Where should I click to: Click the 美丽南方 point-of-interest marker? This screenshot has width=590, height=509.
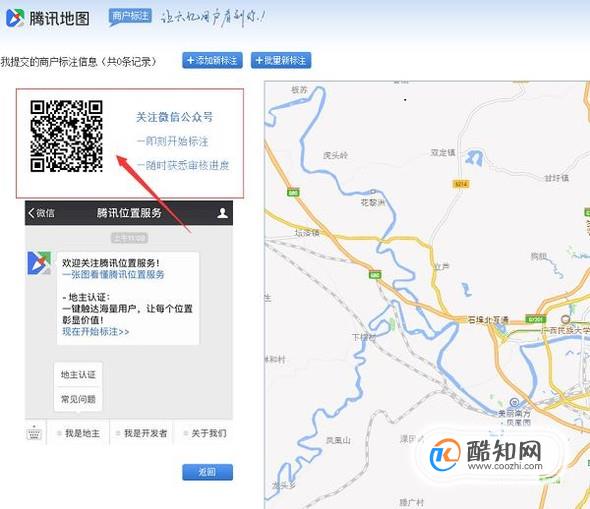pyautogui.click(x=514, y=402)
